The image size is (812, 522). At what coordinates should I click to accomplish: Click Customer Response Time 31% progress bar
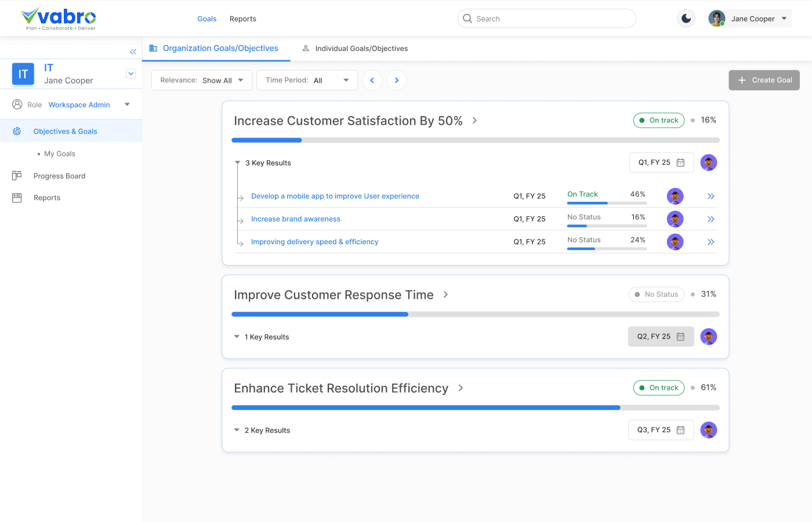click(x=476, y=314)
